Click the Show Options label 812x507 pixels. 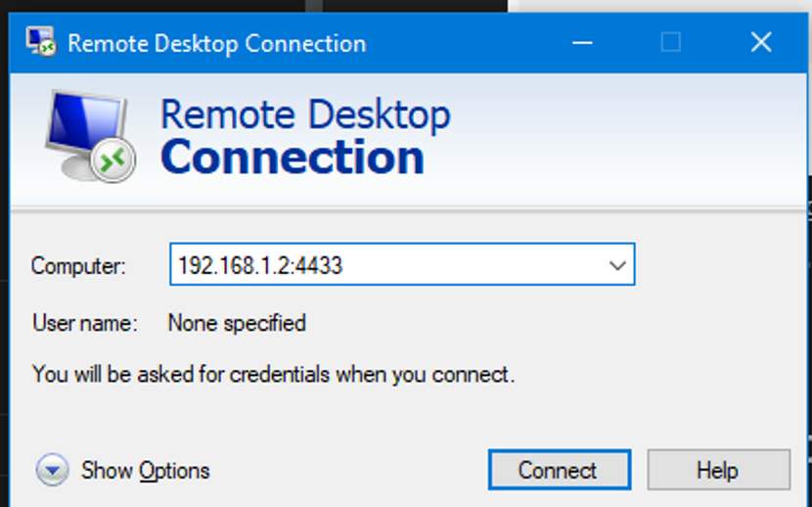click(146, 471)
